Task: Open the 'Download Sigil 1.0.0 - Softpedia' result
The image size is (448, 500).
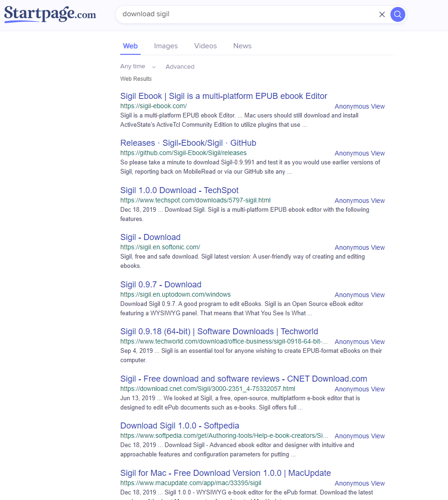Action: tap(180, 426)
